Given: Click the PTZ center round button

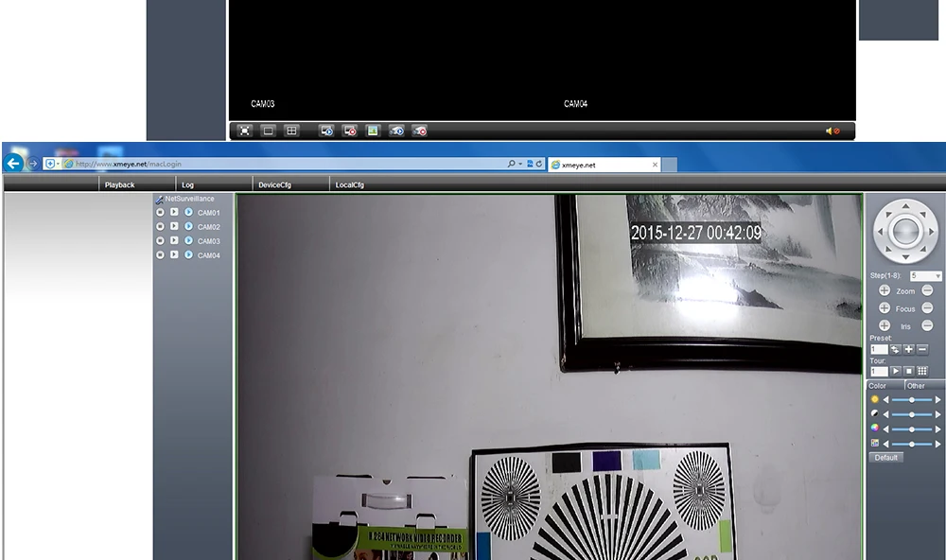Looking at the screenshot, I should (x=905, y=231).
